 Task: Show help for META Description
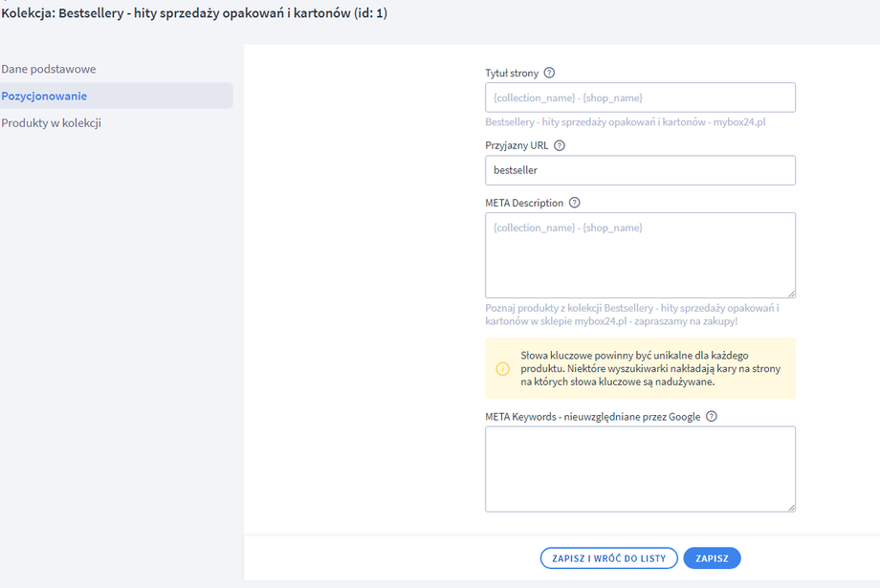point(574,203)
